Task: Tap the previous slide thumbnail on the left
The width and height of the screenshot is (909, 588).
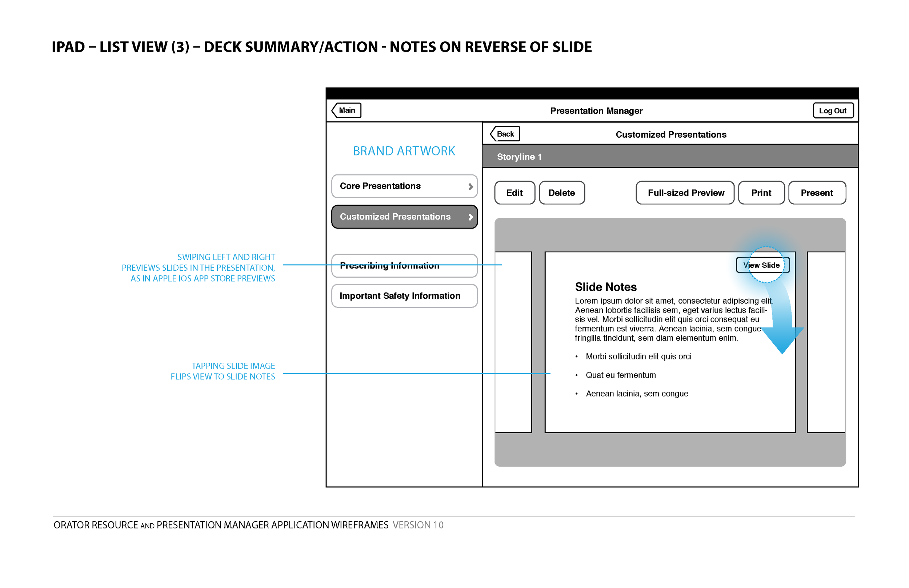Action: 513,342
